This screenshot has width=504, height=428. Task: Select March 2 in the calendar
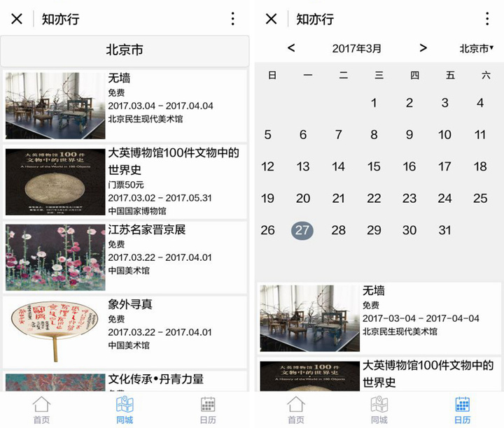[409, 103]
